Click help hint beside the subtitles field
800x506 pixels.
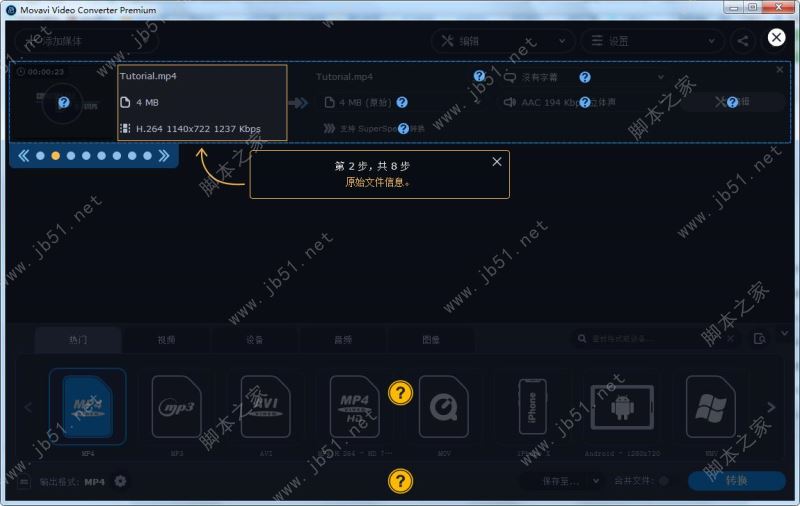(585, 77)
